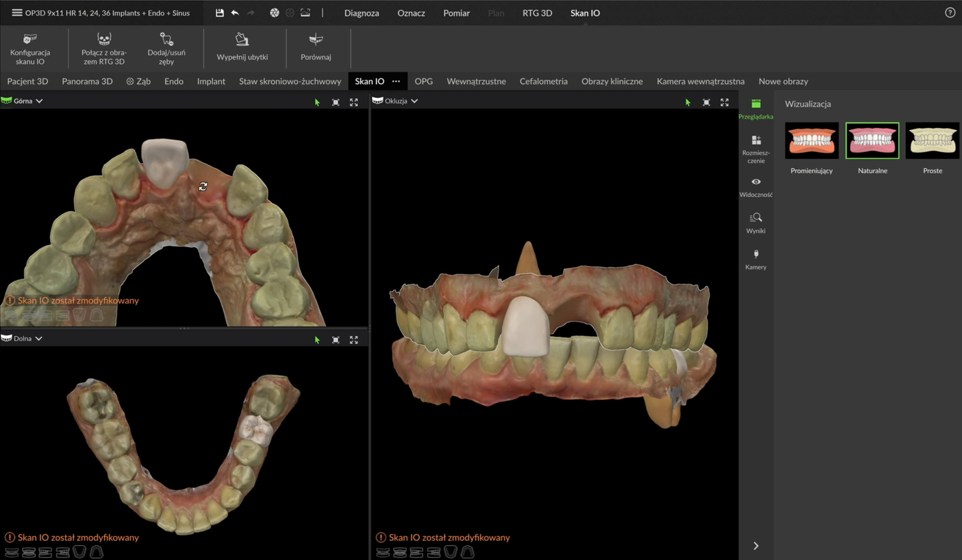Expand the Dolna view dropdown
This screenshot has height=560, width=962.
pos(39,339)
